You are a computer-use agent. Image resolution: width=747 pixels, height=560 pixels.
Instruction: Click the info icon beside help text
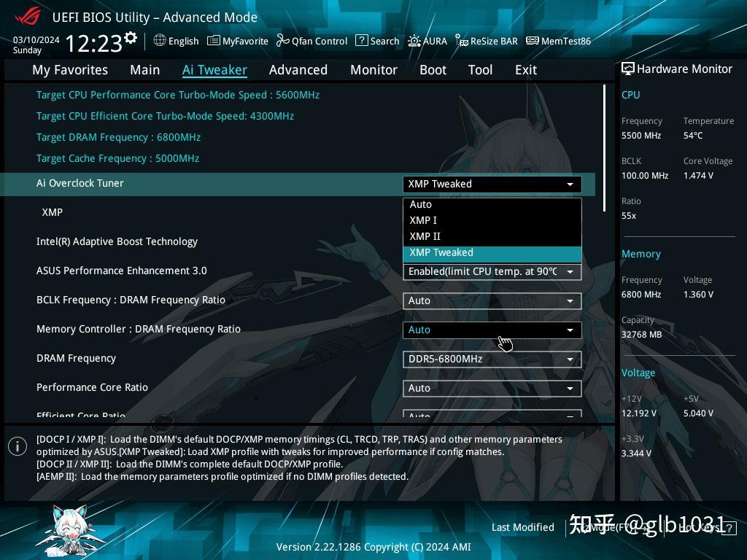point(18,446)
